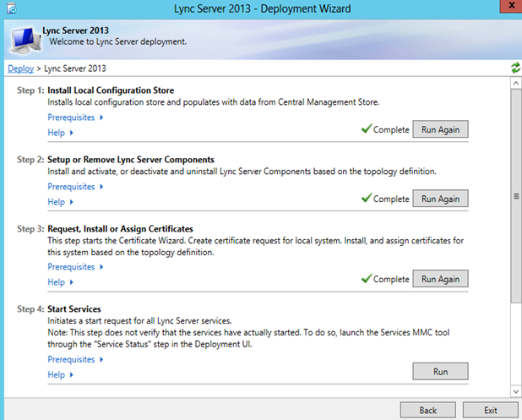The image size is (522, 420).
Task: Open the Deploy breadcrumb link
Action: 20,68
